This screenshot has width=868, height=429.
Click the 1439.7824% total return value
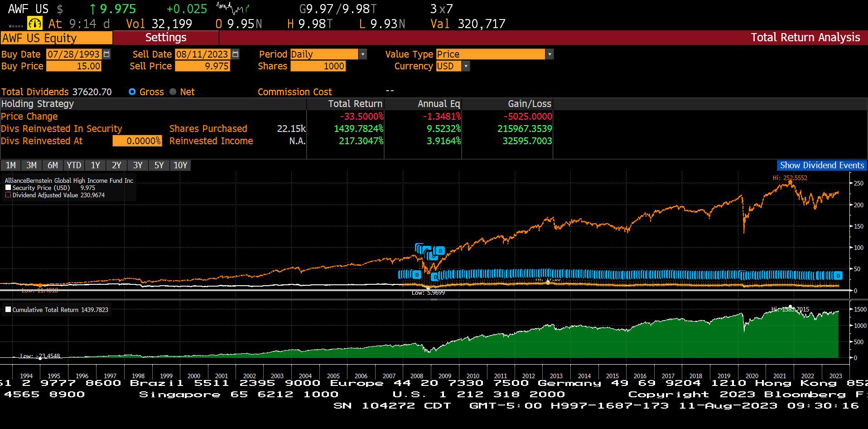pos(359,129)
